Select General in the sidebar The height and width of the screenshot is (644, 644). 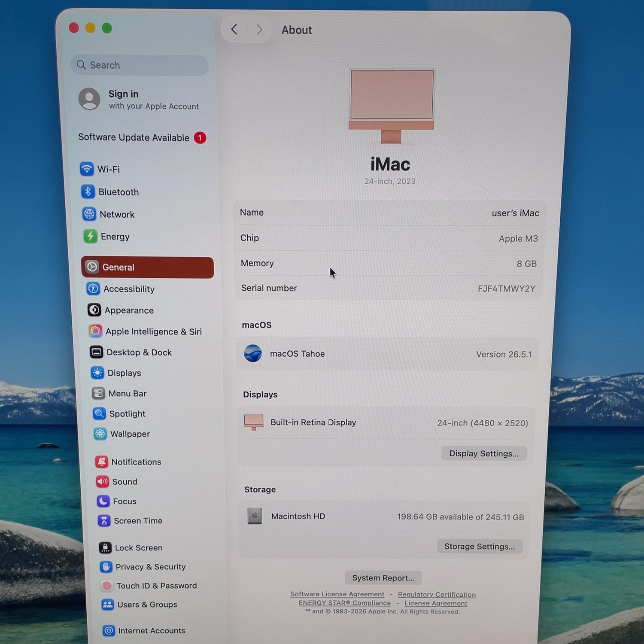click(x=147, y=267)
